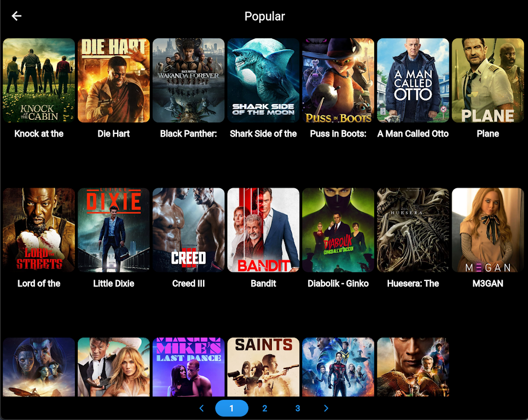This screenshot has width=528, height=420.
Task: Click the back arrow icon
Action: coord(16,16)
